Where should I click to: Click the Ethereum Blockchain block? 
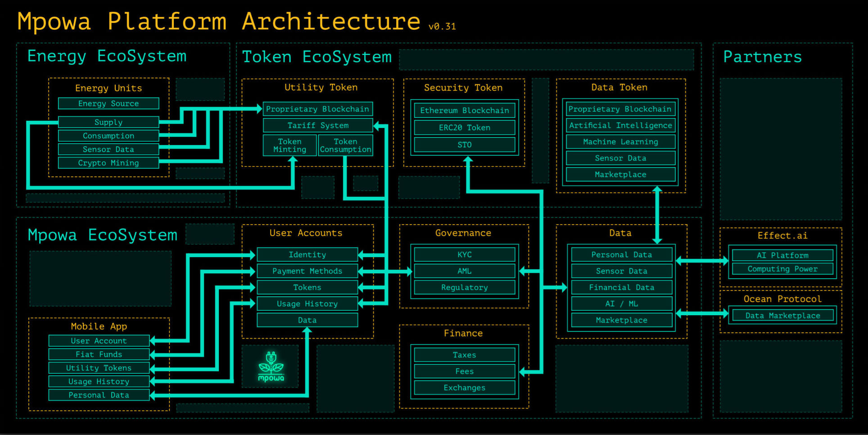point(465,110)
